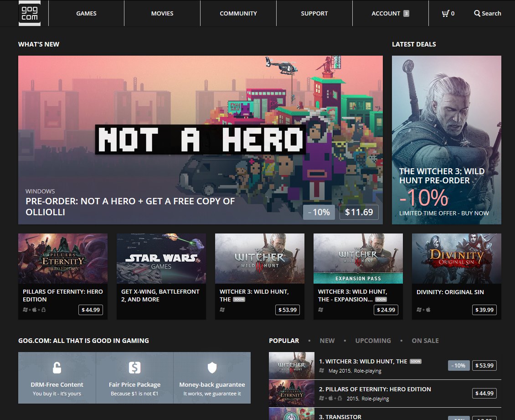
Task: Click the Money-back guarantee shield icon
Action: (x=212, y=368)
